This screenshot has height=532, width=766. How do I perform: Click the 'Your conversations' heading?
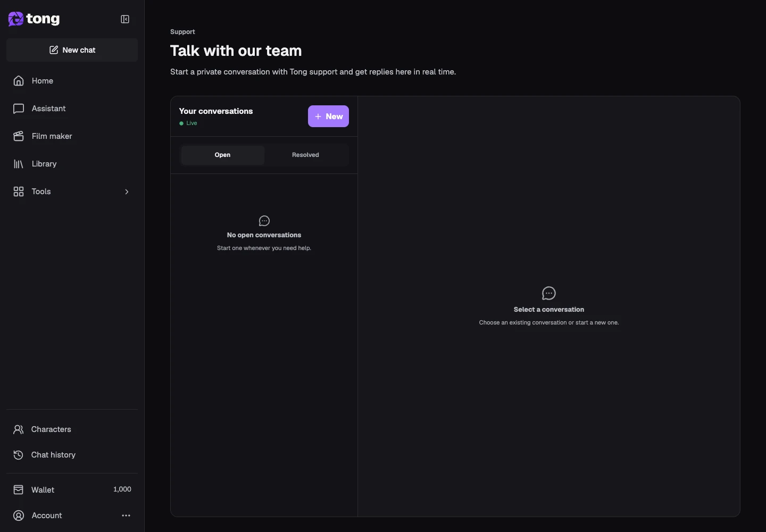coord(216,111)
